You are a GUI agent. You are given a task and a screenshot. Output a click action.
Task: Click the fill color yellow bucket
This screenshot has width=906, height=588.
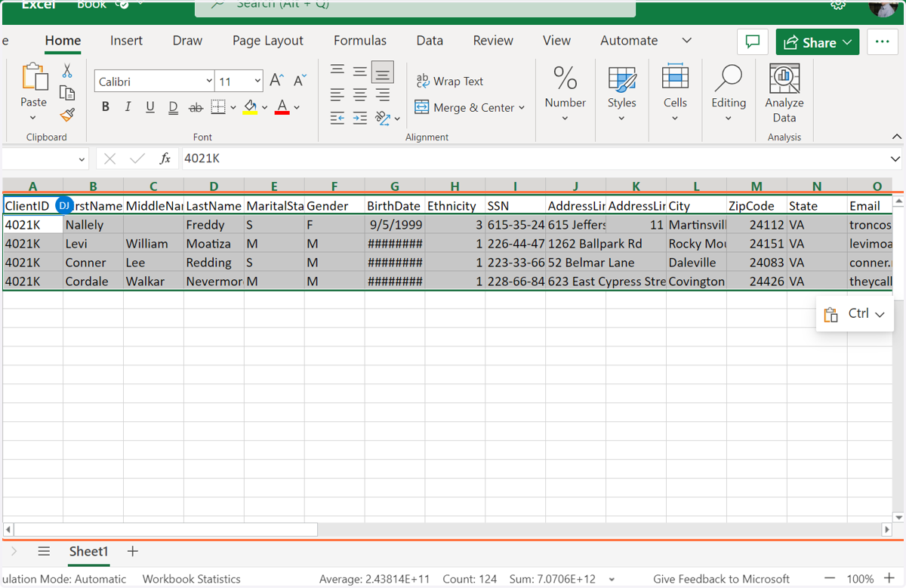pyautogui.click(x=251, y=107)
